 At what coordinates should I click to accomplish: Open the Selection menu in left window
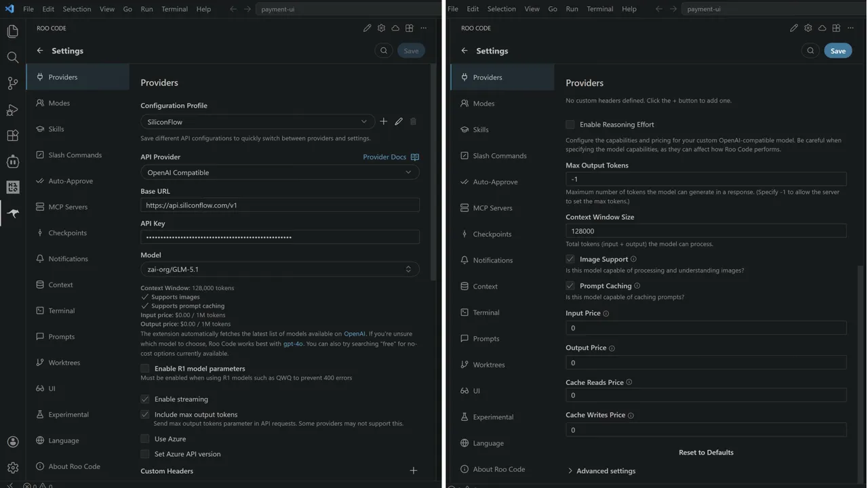77,9
